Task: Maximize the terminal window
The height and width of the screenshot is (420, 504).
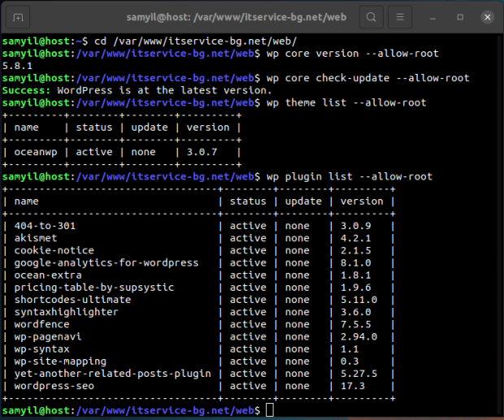Action: (x=460, y=17)
